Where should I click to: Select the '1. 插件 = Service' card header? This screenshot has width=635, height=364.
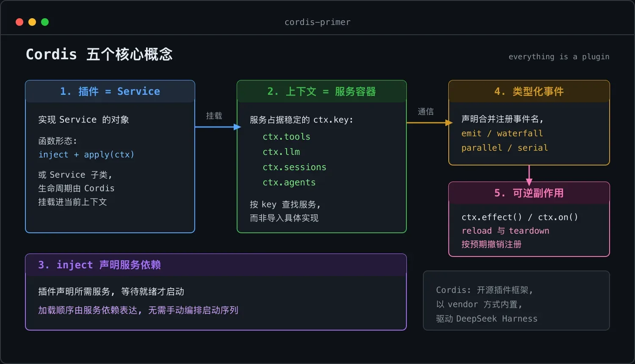click(110, 91)
